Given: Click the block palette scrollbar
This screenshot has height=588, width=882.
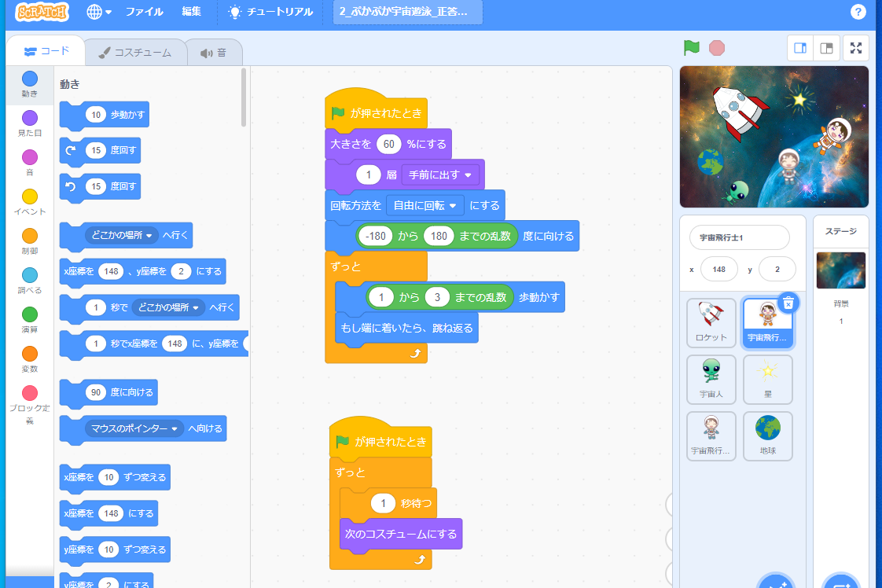Looking at the screenshot, I should tap(244, 97).
